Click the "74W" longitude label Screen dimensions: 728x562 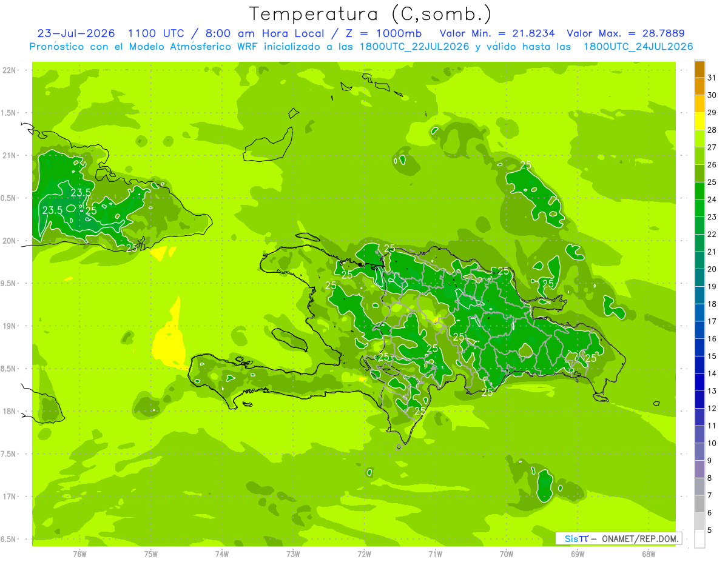pyautogui.click(x=222, y=554)
